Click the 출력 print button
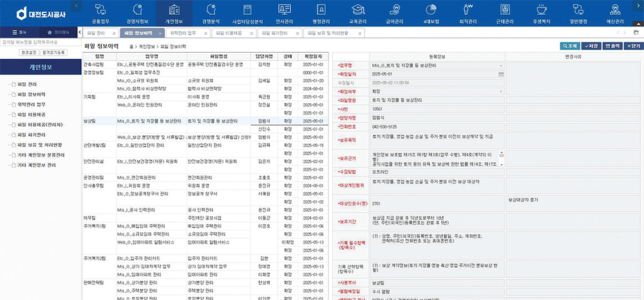Screen dimensions: 644x300 [612, 46]
